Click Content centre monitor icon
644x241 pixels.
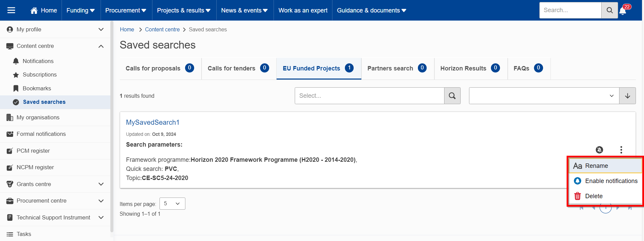(x=10, y=46)
